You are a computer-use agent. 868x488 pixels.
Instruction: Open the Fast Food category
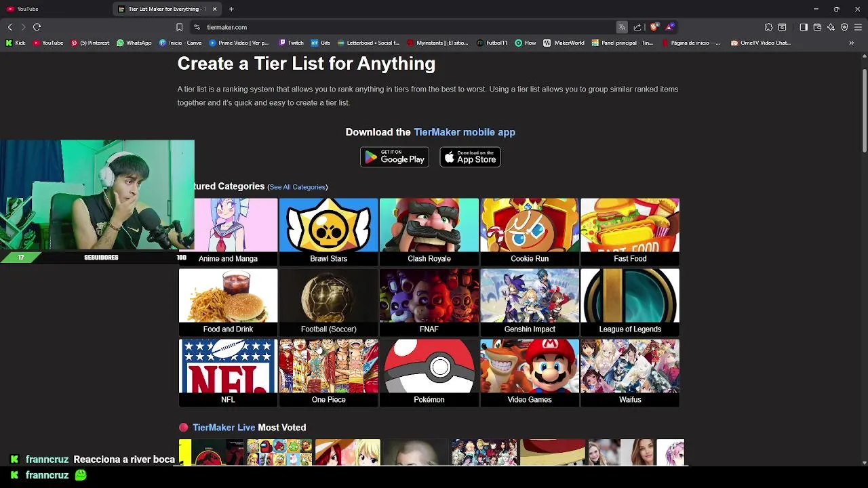pos(630,232)
